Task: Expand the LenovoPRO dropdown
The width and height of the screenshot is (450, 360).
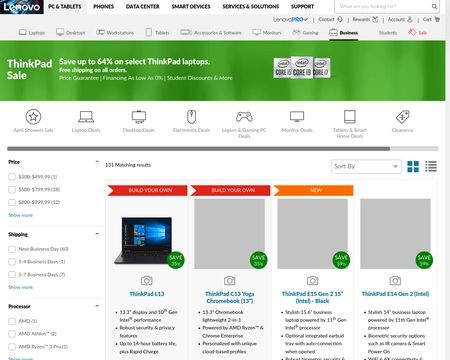Action: click(290, 19)
